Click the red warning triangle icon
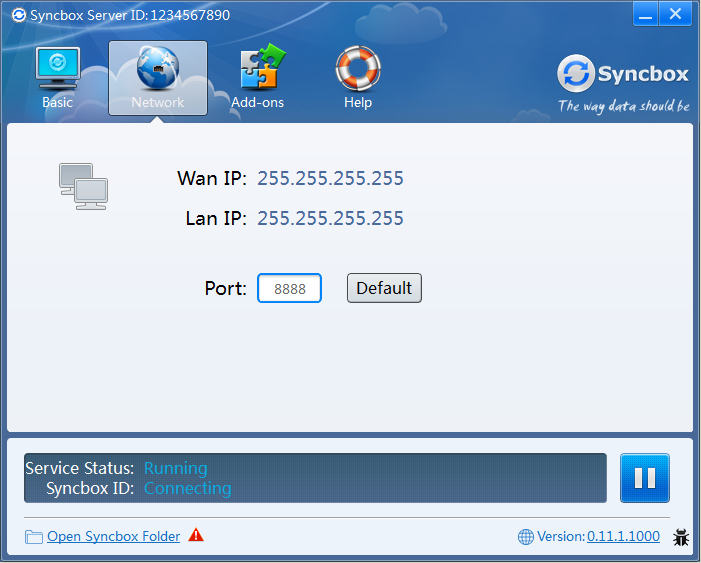The width and height of the screenshot is (701, 563). pos(196,535)
